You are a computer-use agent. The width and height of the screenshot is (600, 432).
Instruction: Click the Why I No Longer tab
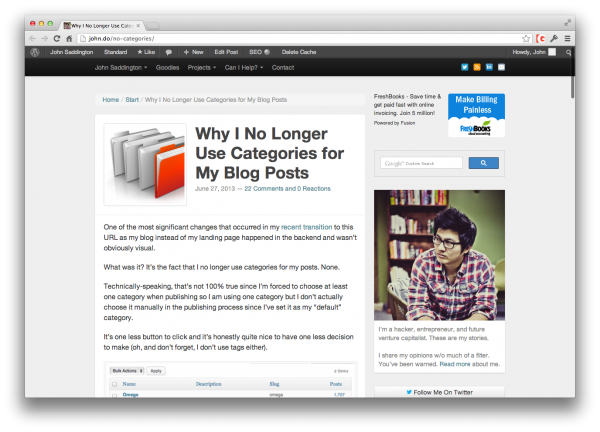click(x=101, y=26)
